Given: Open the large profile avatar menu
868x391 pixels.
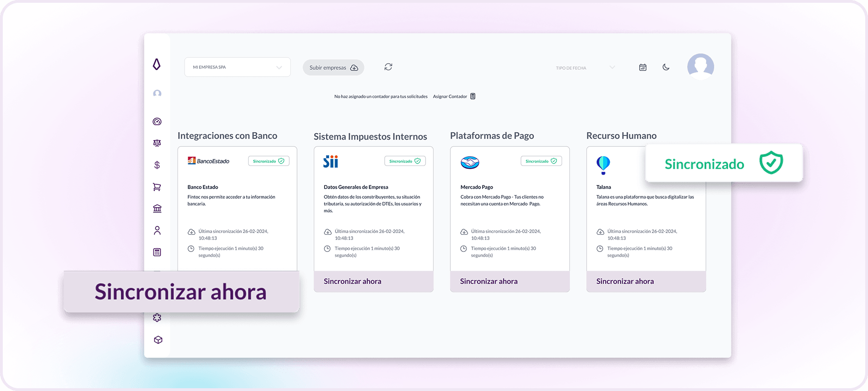Looking at the screenshot, I should click(x=701, y=67).
